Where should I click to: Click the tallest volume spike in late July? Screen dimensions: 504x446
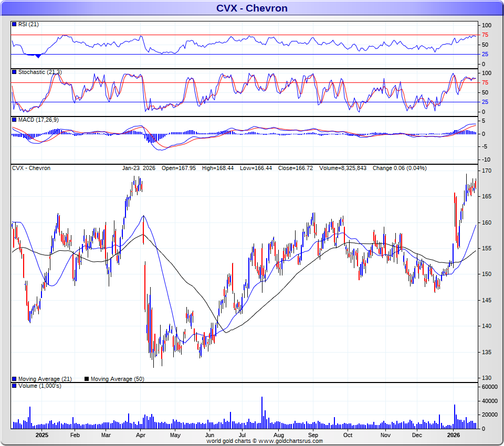262,412
